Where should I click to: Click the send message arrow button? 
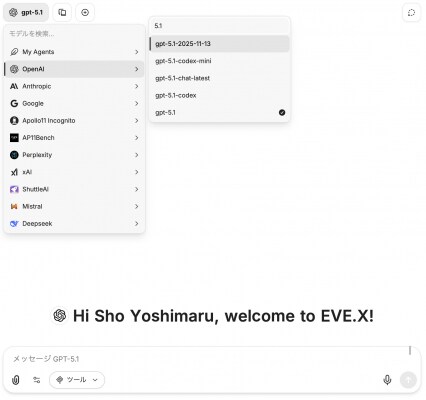click(408, 380)
